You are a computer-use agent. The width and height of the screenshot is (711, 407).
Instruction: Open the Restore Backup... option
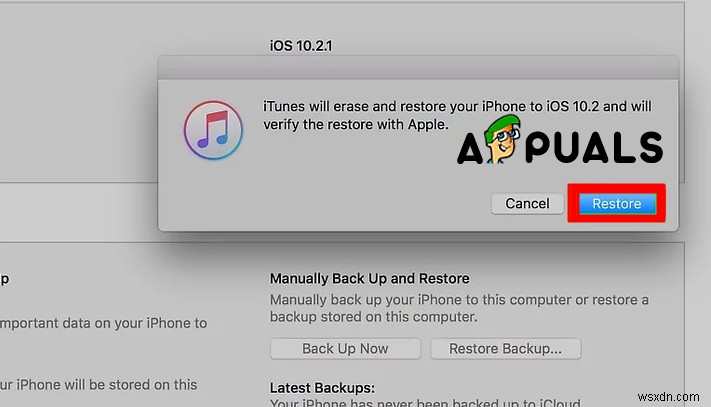tap(505, 349)
